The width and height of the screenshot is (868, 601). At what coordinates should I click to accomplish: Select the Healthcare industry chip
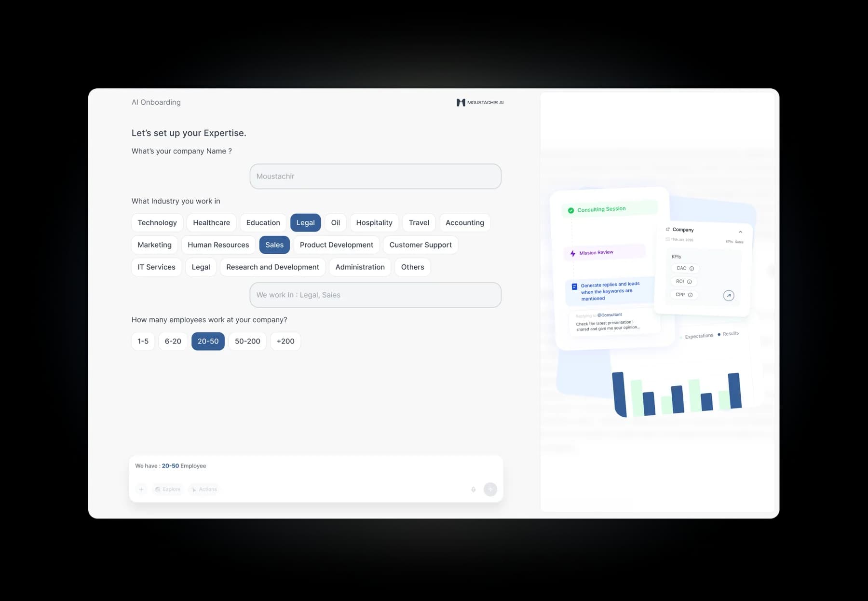[x=212, y=222]
